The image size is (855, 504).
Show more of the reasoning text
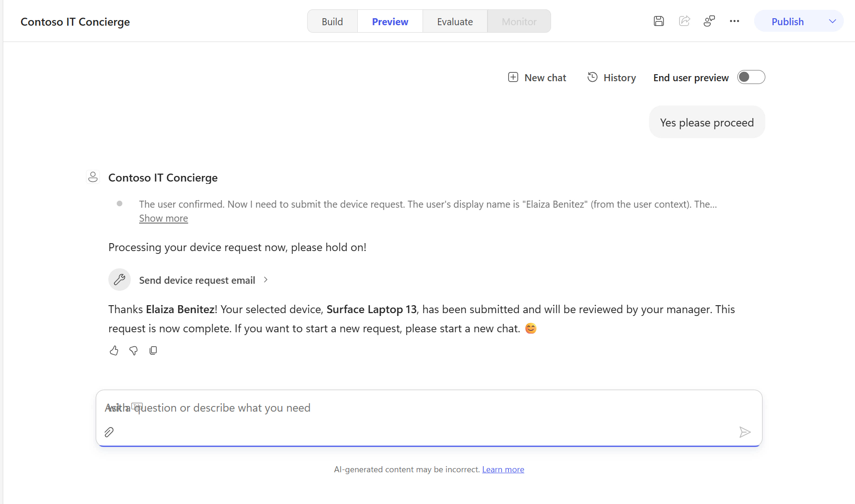click(x=163, y=218)
